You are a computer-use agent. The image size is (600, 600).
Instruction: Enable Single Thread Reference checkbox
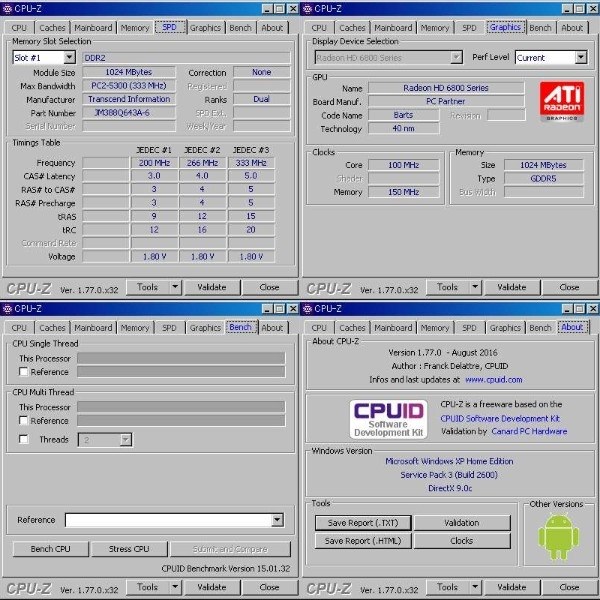pos(23,372)
